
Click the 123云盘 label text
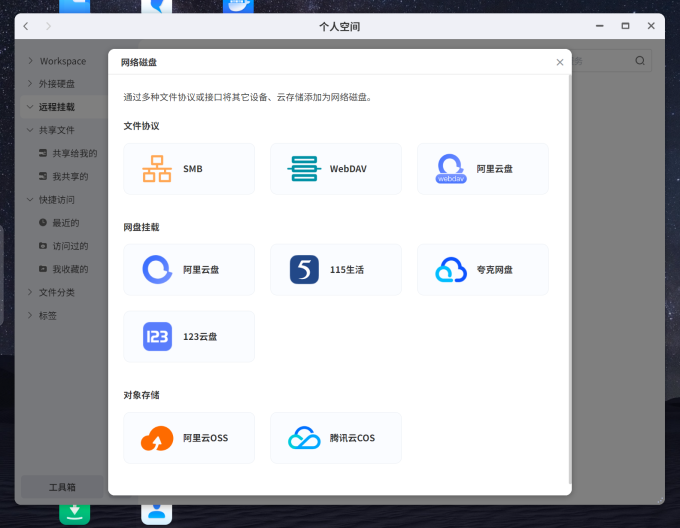(x=200, y=336)
